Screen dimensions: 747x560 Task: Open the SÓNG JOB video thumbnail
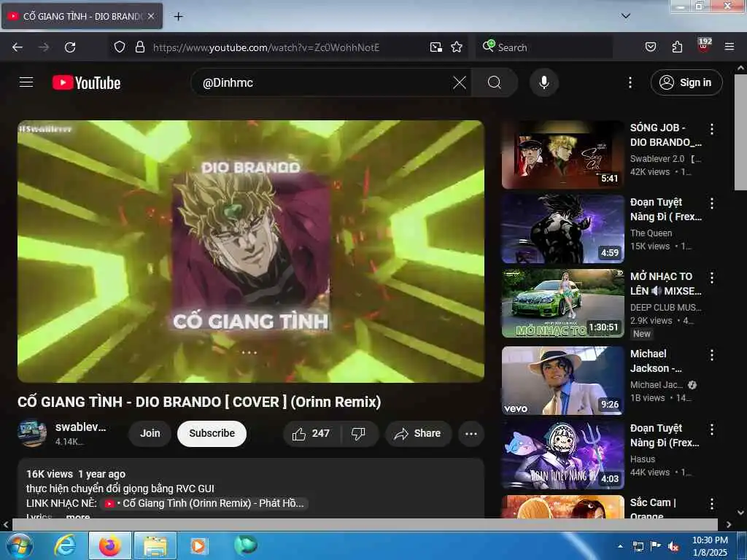click(x=563, y=155)
